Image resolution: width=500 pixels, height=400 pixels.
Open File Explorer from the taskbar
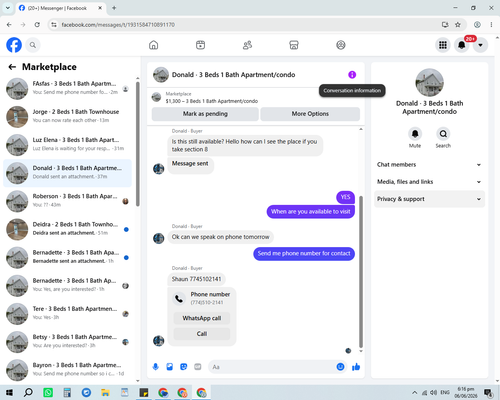pyautogui.click(x=105, y=393)
